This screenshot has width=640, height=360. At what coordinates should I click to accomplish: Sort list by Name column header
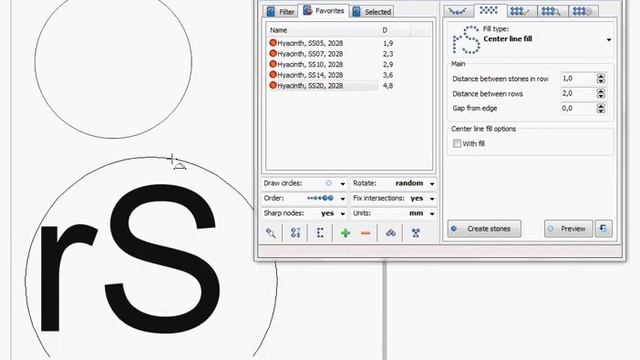click(x=322, y=30)
